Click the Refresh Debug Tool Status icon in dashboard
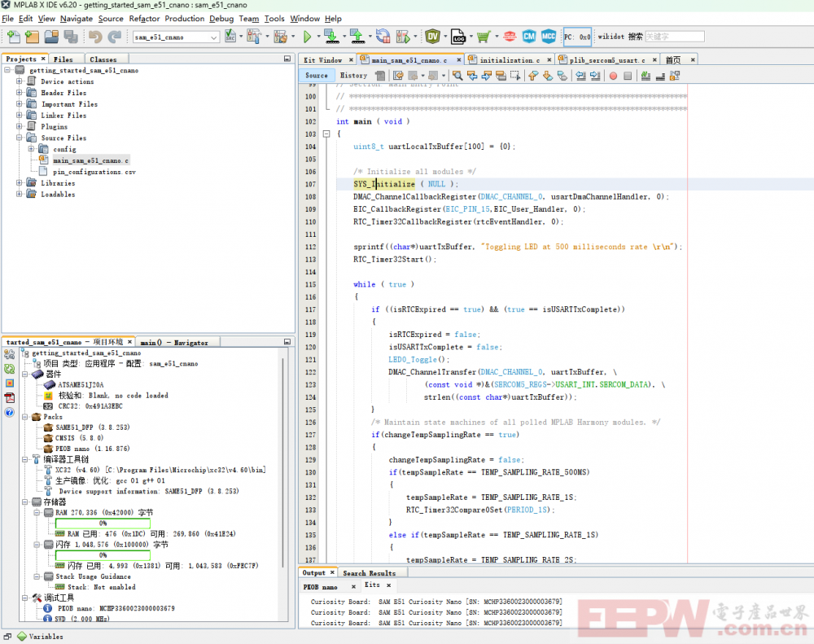The image size is (814, 644). pyautogui.click(x=9, y=369)
